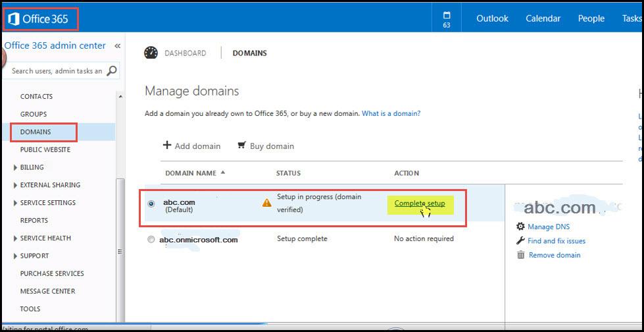Click the Status column header
The height and width of the screenshot is (332, 644).
coord(288,173)
